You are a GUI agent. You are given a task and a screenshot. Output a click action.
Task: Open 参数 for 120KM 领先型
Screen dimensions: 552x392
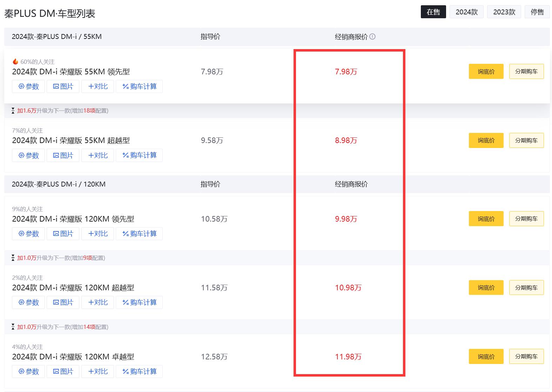click(28, 234)
